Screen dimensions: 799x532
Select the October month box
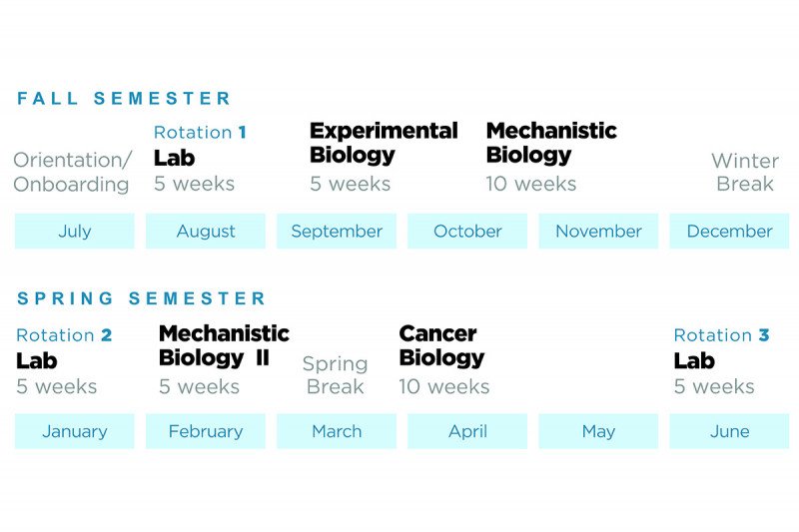coord(467,231)
